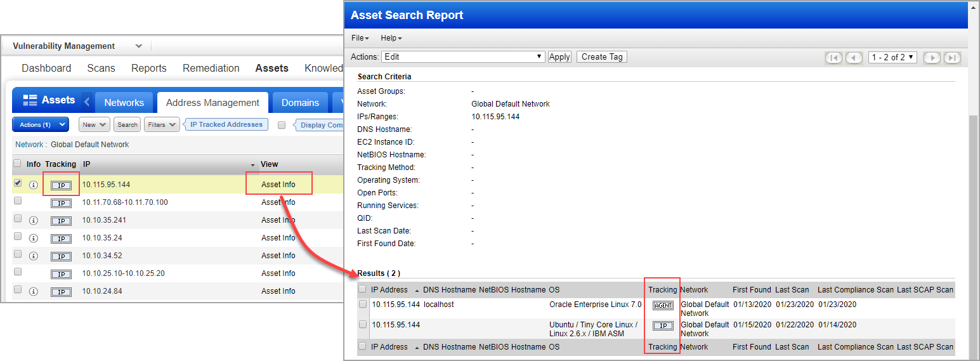
Task: Click AGENT tracking icon in Oracle Enterprise Linux row
Action: coord(663,305)
